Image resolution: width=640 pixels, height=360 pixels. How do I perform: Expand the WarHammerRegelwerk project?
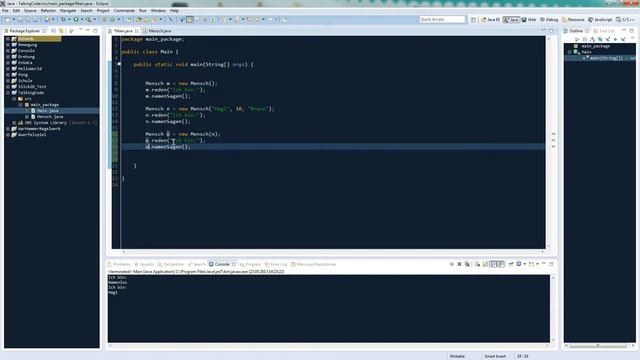[x=8, y=129]
